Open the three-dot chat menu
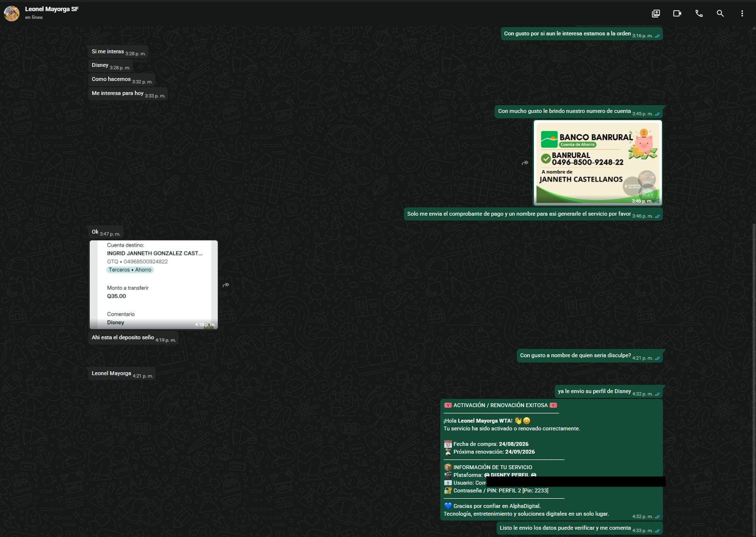The image size is (756, 537). pyautogui.click(x=742, y=14)
